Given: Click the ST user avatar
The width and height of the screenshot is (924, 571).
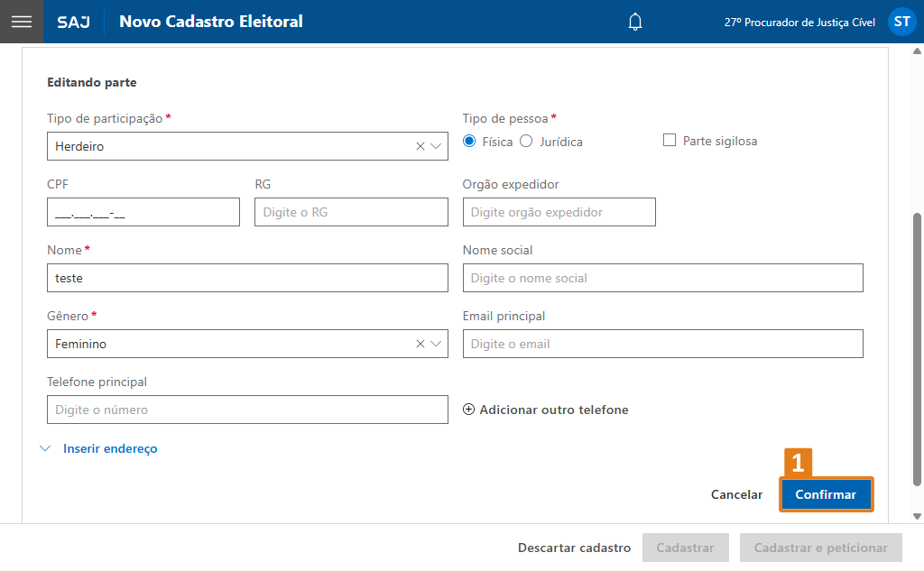Looking at the screenshot, I should (901, 22).
